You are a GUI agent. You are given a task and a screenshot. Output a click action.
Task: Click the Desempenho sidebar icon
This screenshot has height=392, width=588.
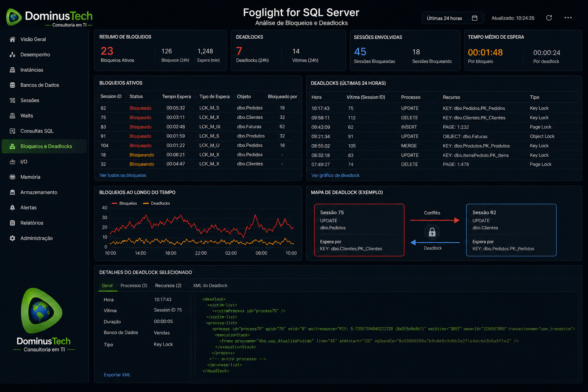(x=12, y=55)
